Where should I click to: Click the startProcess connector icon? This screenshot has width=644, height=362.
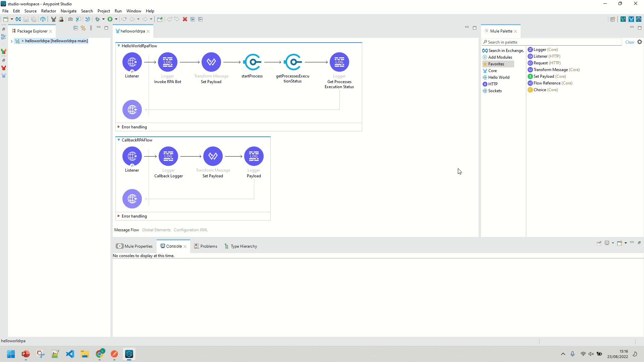click(252, 62)
